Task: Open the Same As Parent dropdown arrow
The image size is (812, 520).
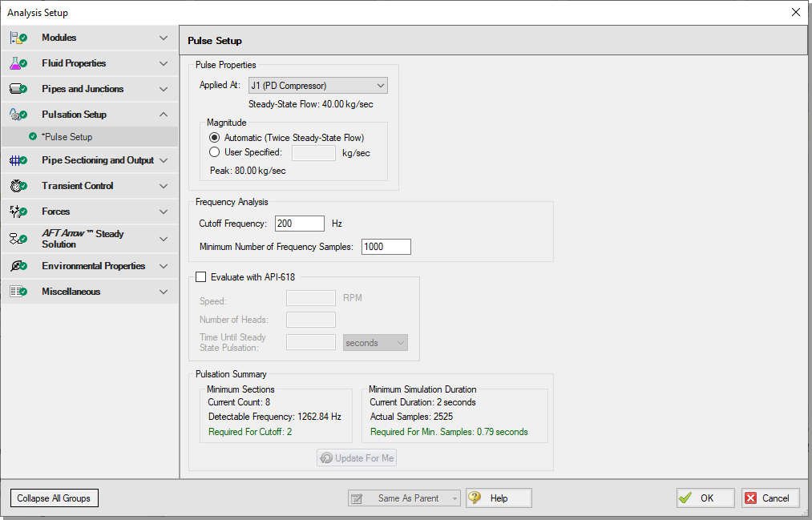Action: (x=454, y=498)
